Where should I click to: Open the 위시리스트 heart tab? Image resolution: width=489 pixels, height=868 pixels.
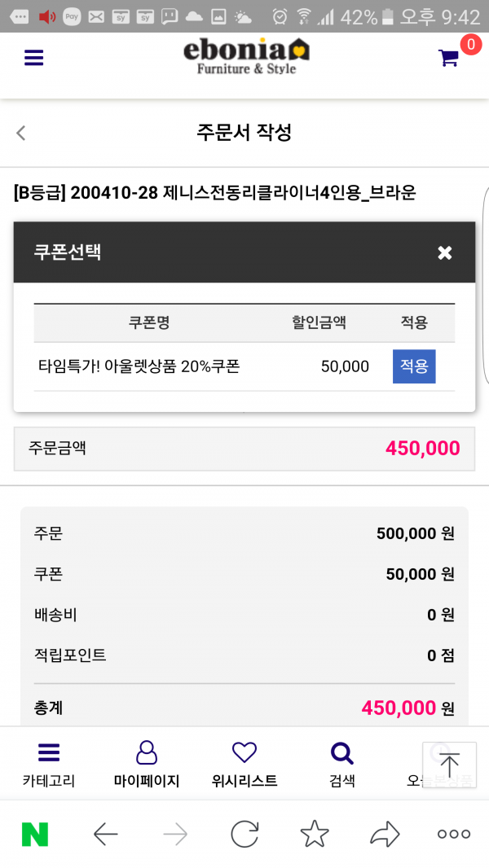pos(244,764)
